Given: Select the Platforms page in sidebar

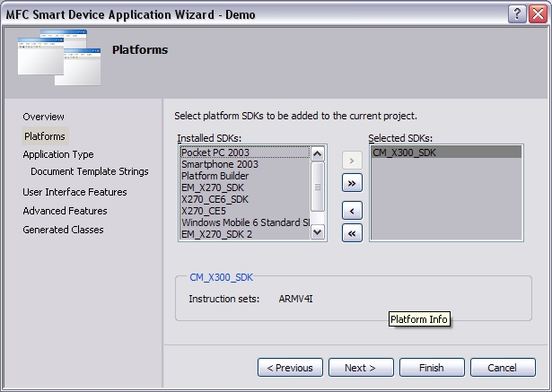Looking at the screenshot, I should [45, 136].
